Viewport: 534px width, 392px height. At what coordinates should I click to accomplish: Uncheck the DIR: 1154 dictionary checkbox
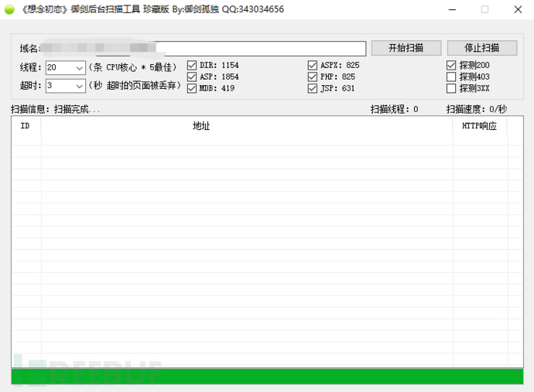(x=192, y=65)
